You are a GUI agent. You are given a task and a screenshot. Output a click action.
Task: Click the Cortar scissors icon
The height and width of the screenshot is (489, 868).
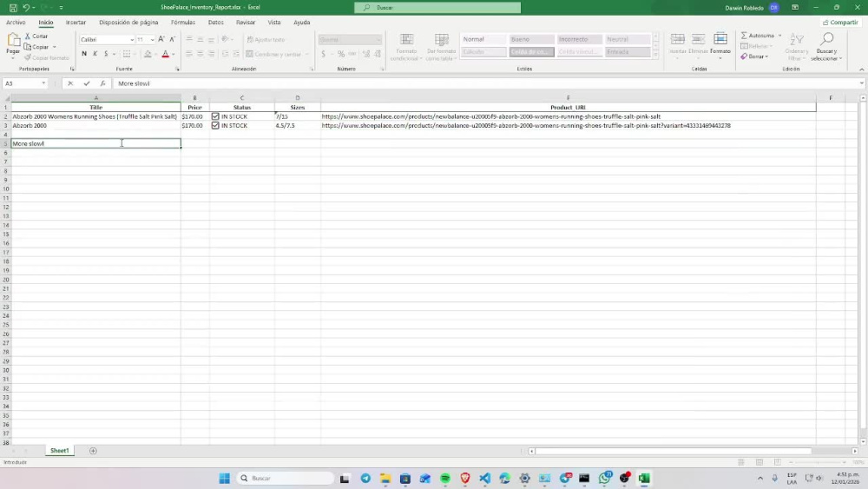28,36
